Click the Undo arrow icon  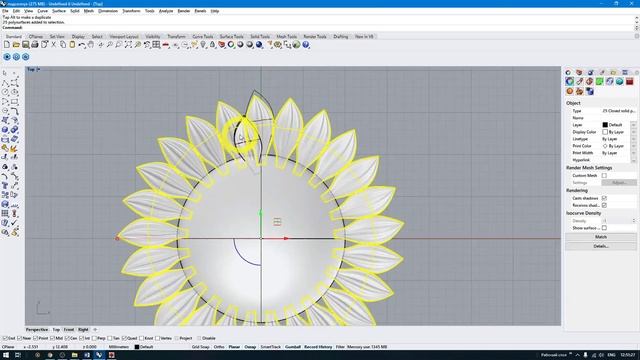[x=82, y=45]
